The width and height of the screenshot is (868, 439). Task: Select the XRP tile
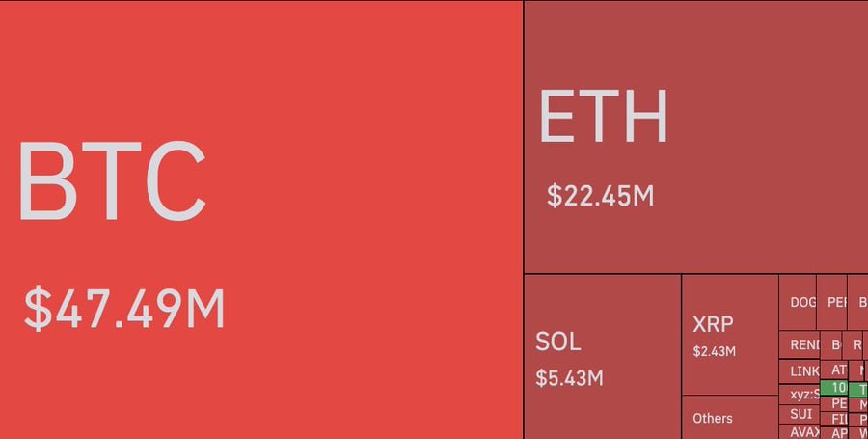[x=730, y=335]
